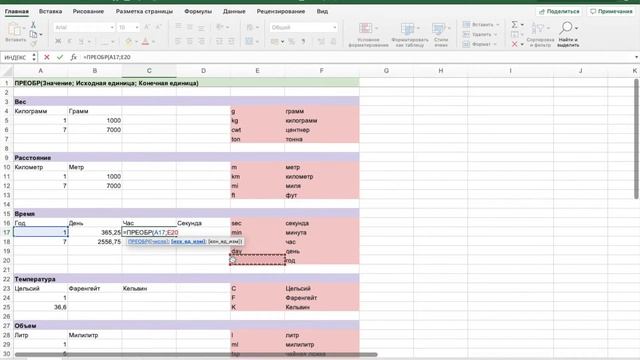Click cell containing 365,25

95,232
